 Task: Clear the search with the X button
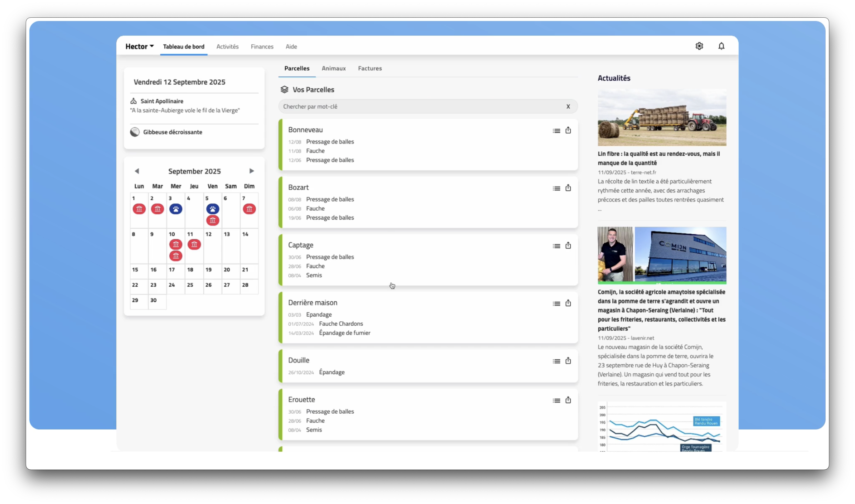click(x=568, y=106)
